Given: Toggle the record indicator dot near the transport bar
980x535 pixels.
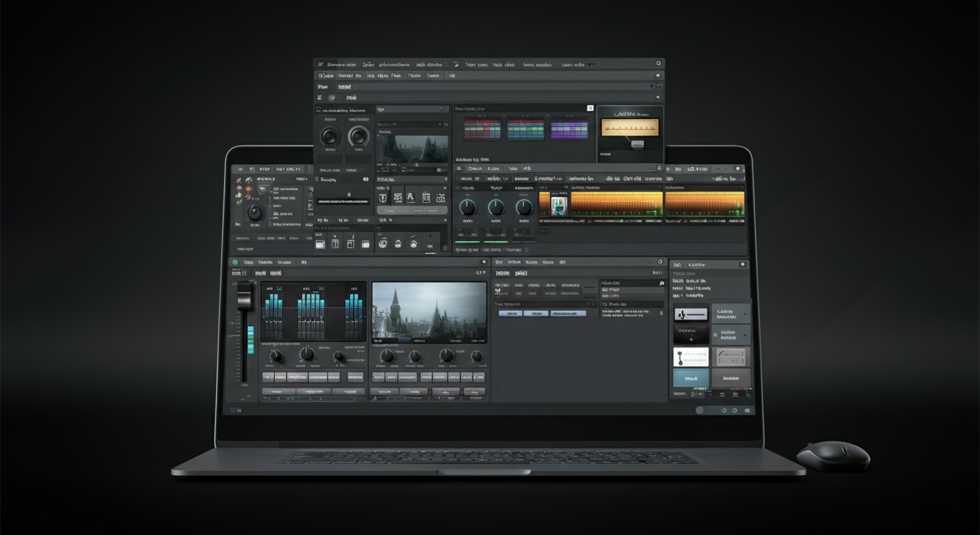Looking at the screenshot, I should (x=652, y=84).
